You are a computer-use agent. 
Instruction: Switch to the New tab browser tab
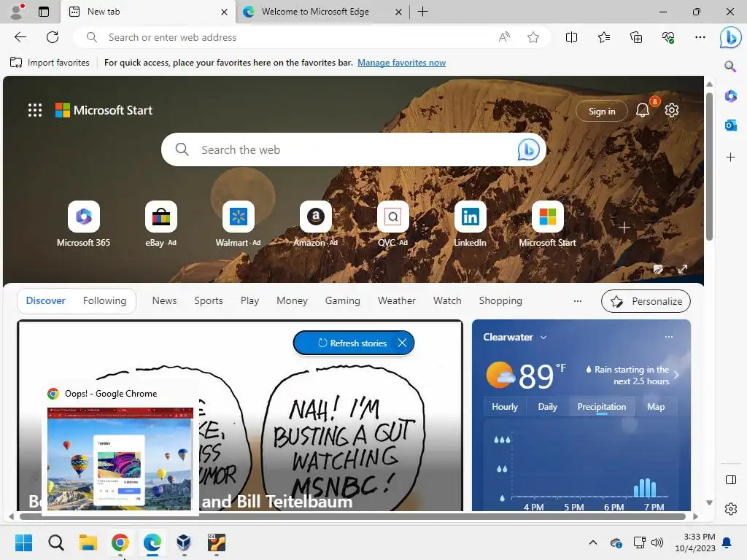click(147, 12)
